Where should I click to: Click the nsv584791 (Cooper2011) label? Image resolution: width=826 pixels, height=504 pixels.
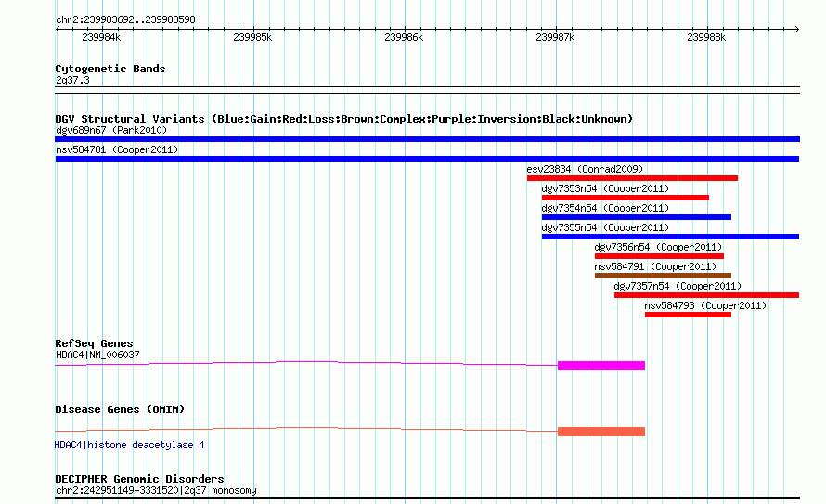pyautogui.click(x=655, y=266)
